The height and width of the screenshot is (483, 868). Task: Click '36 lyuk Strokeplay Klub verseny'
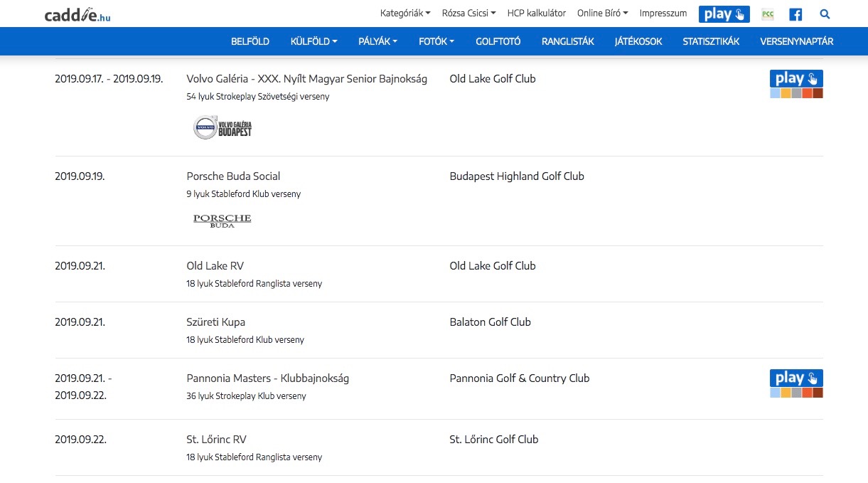[247, 396]
